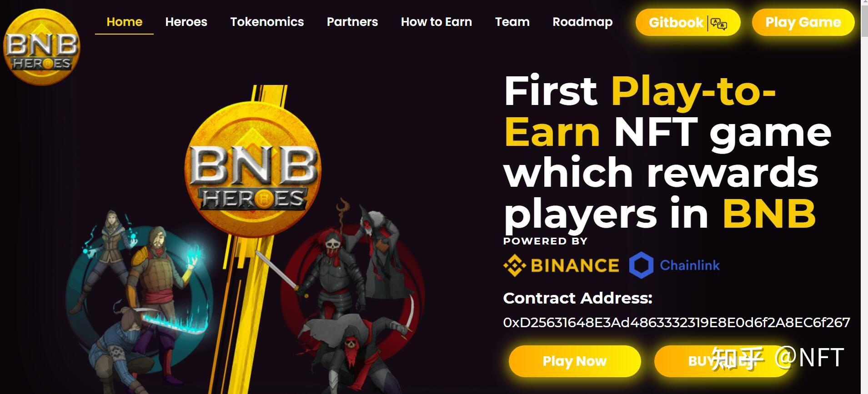
Task: Jump to the Roadmap section
Action: pos(582,22)
